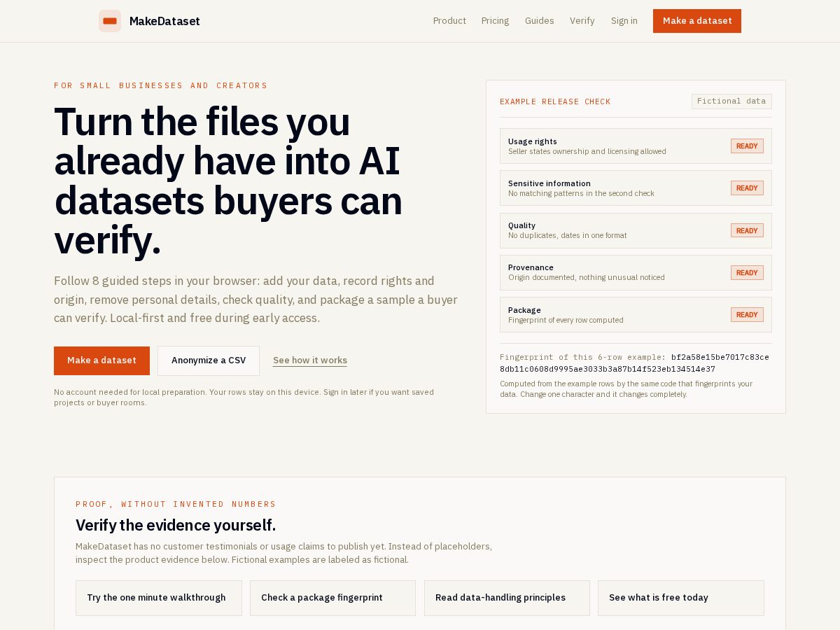
Task: Click the Package row title
Action: coord(524,310)
